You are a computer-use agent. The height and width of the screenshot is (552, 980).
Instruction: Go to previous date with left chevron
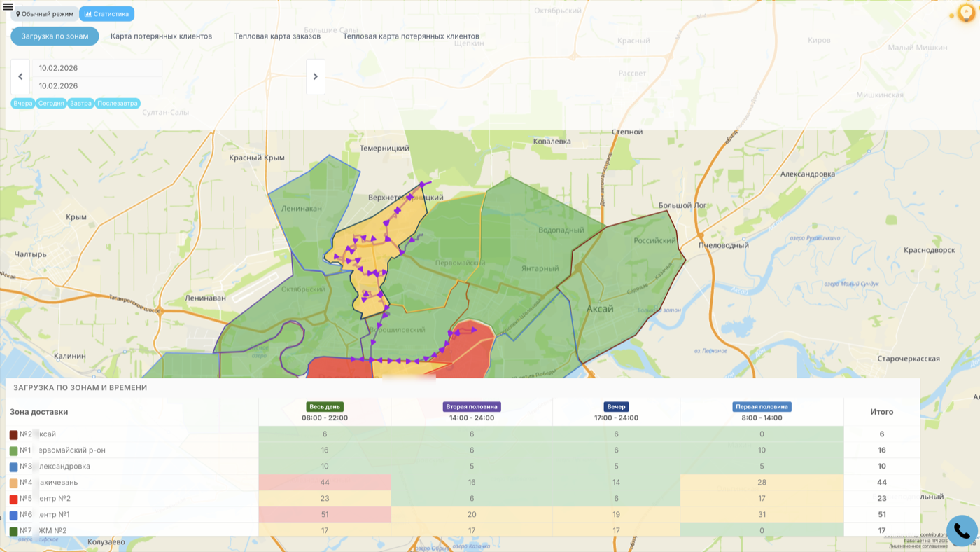[20, 77]
